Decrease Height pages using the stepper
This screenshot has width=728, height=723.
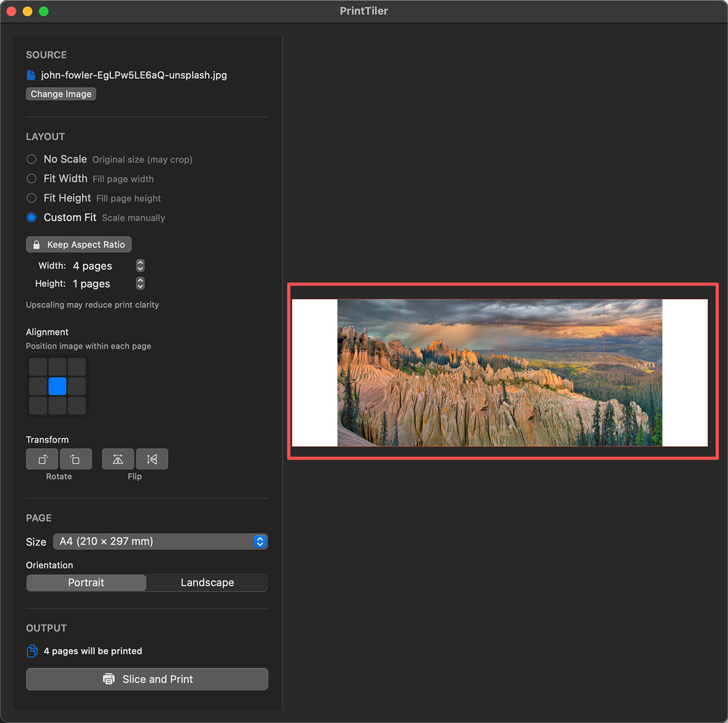click(140, 287)
